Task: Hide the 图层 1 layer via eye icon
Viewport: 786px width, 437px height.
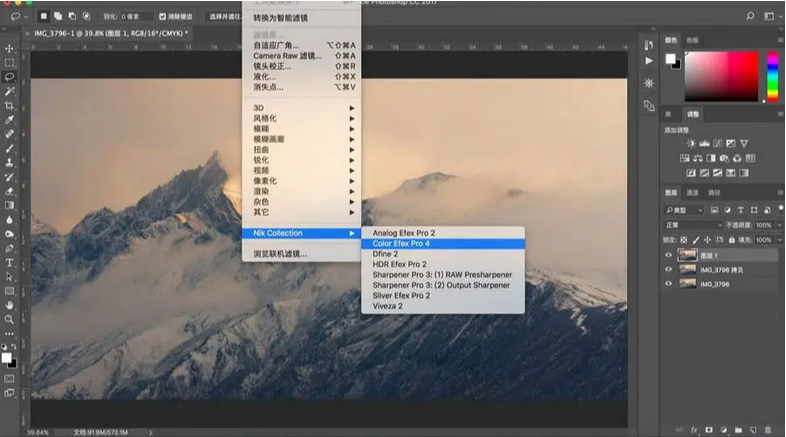Action: tap(668, 255)
